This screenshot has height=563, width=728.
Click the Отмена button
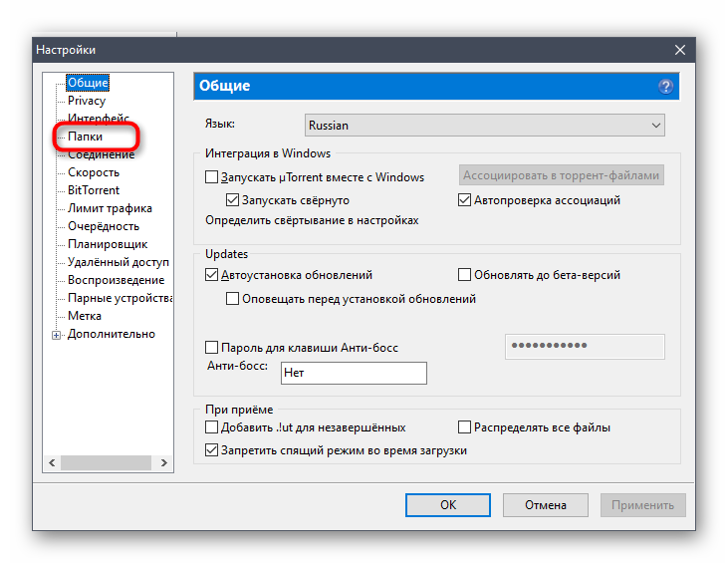click(x=546, y=505)
